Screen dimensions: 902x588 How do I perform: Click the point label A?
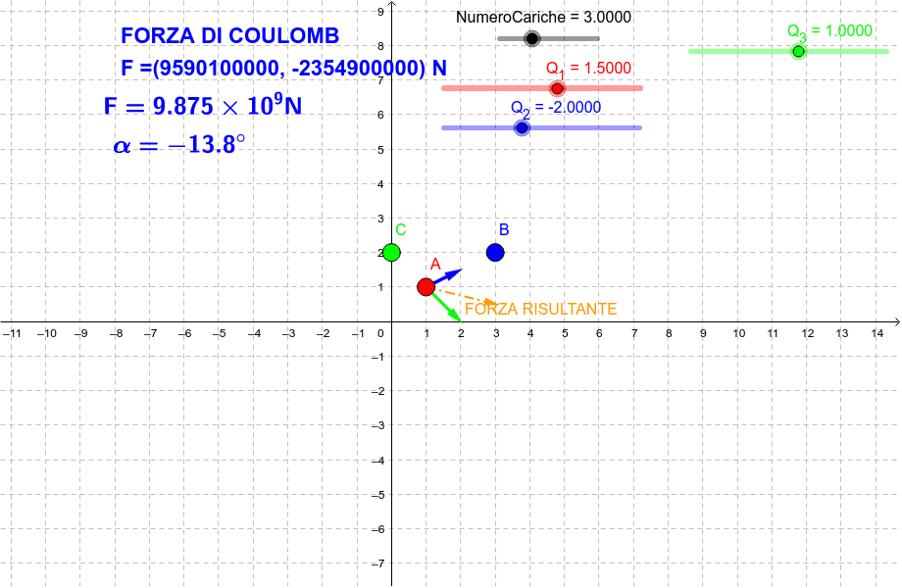pos(435,265)
